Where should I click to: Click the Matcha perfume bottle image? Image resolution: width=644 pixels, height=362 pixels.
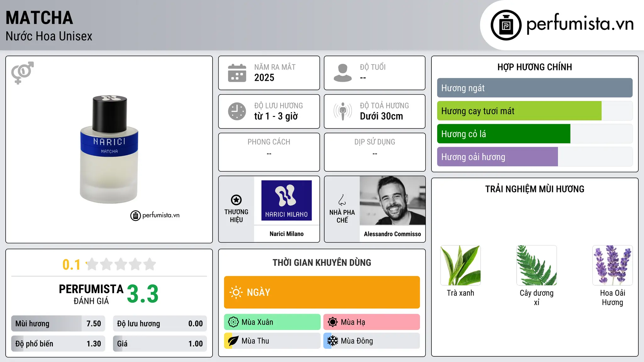(109, 150)
